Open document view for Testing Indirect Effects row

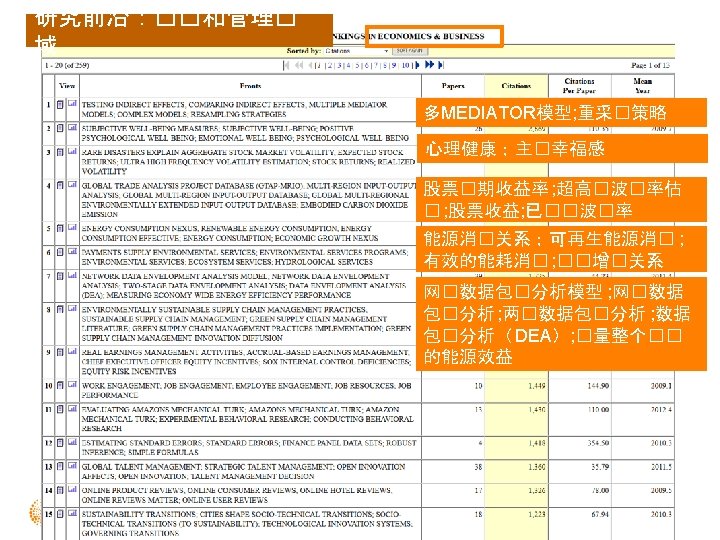point(60,104)
